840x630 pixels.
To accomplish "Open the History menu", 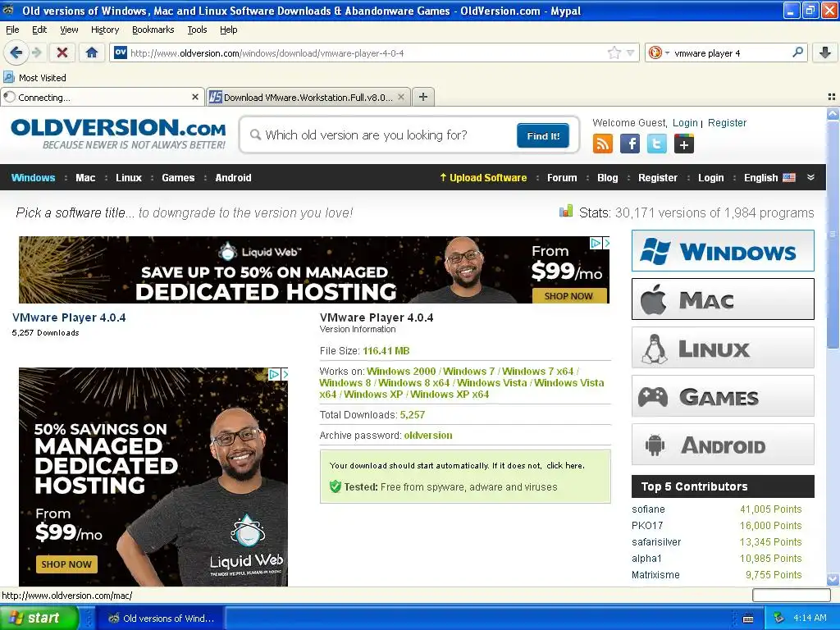I will [x=105, y=30].
